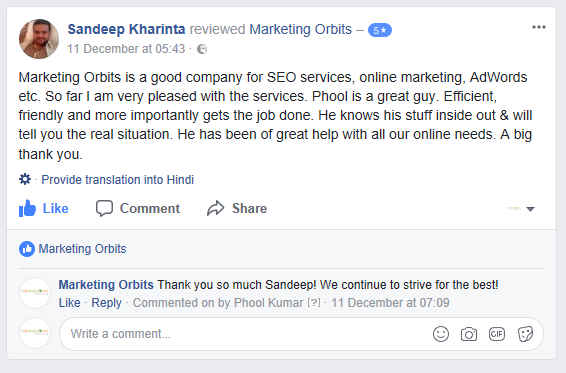Click Provide translation into Hindi
The width and height of the screenshot is (566, 373).
pos(117,179)
